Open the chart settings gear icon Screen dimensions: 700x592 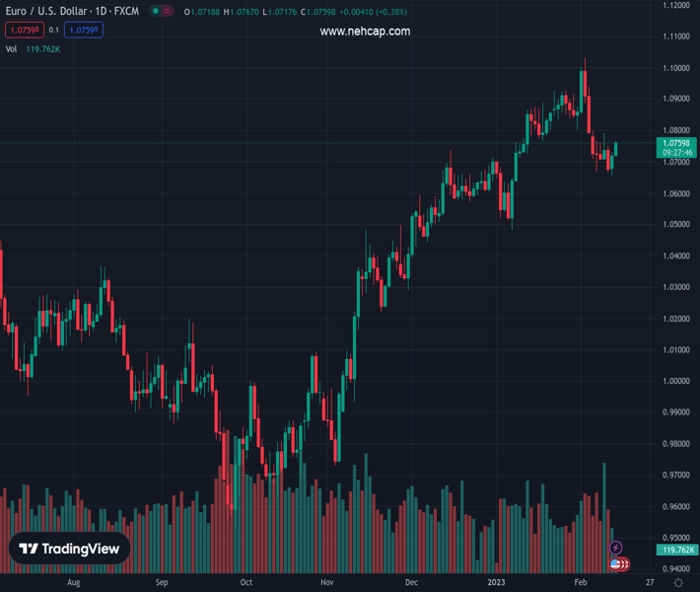[678, 583]
